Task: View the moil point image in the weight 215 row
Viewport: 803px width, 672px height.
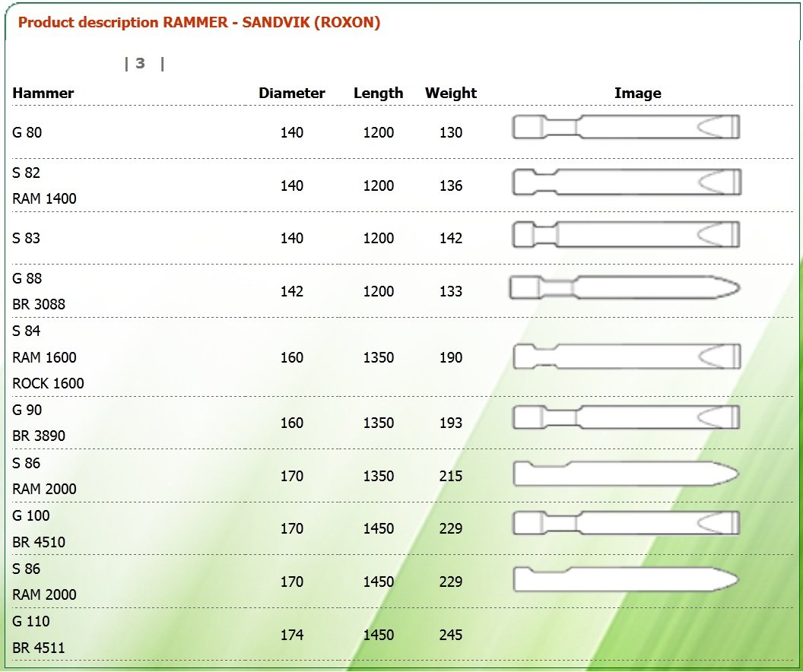Action: tap(626, 474)
